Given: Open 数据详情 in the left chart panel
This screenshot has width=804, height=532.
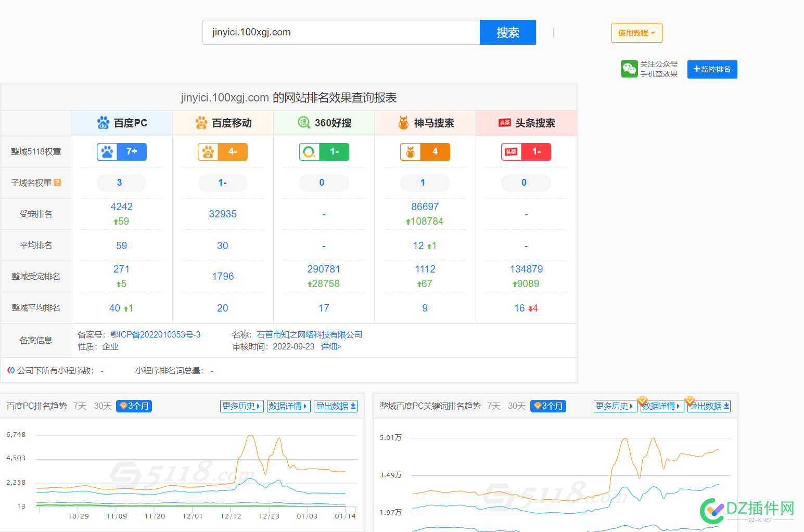Looking at the screenshot, I should [289, 406].
